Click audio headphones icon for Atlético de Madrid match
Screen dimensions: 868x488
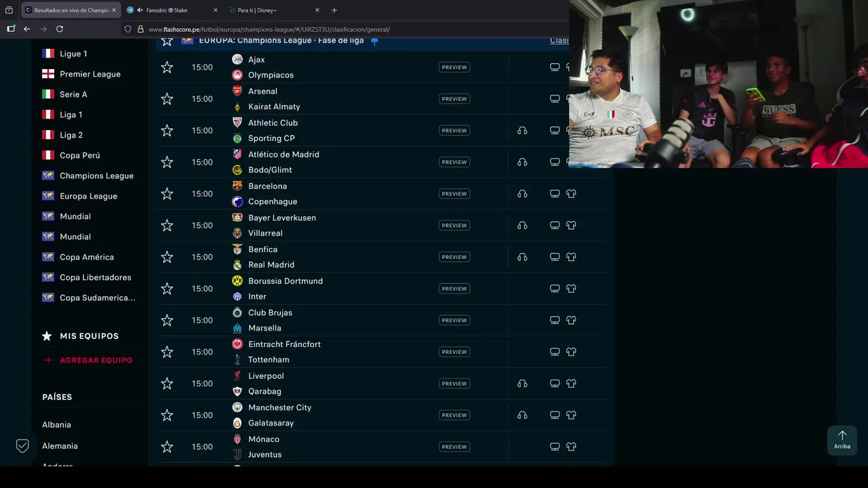(522, 162)
